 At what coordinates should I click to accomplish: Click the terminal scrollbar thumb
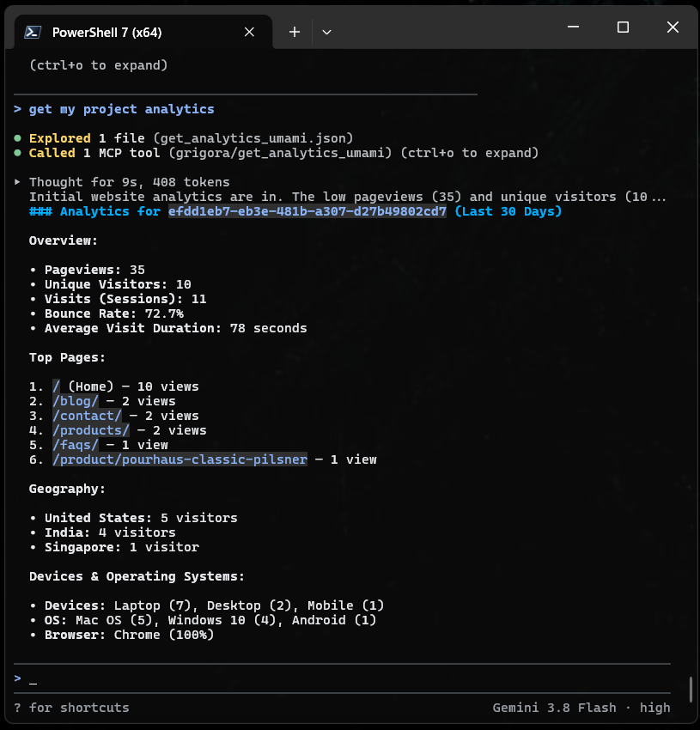pyautogui.click(x=691, y=690)
